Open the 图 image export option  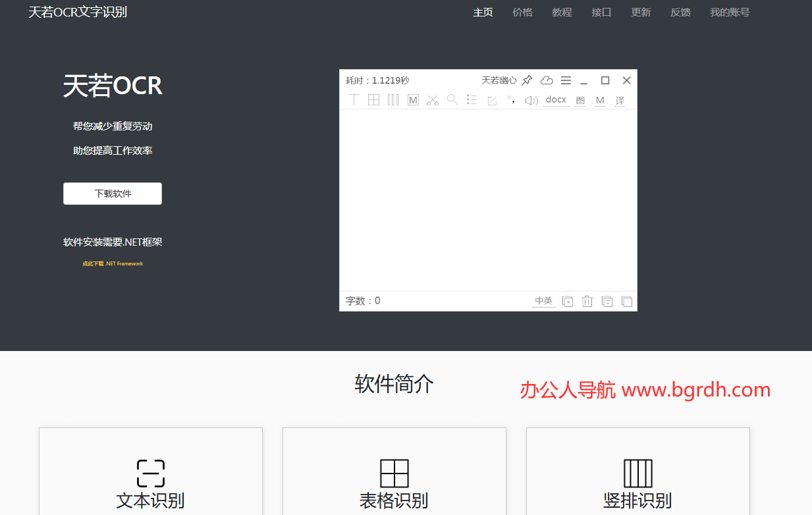pos(580,100)
